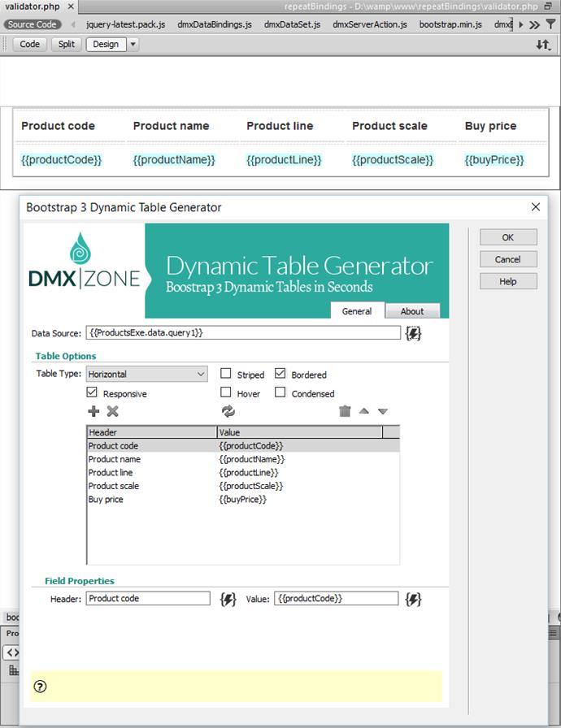The image size is (561, 728).
Task: Click the Data Source input field
Action: click(x=243, y=332)
